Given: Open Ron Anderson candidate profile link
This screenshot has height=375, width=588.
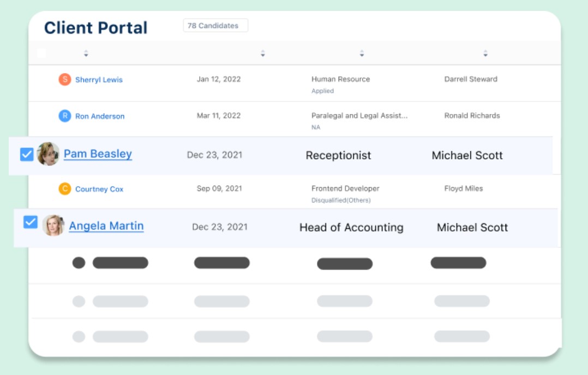Looking at the screenshot, I should tap(100, 116).
